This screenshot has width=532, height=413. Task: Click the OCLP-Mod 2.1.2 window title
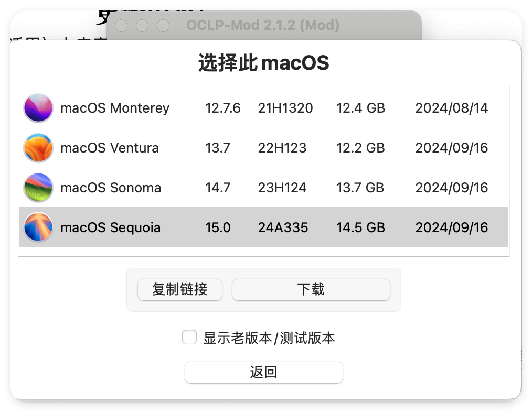pos(263,25)
